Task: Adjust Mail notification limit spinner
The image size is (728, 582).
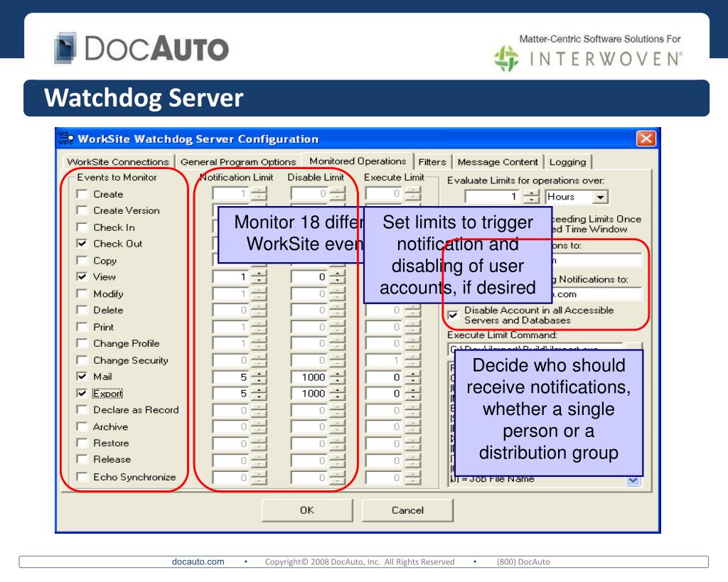Action: click(259, 377)
